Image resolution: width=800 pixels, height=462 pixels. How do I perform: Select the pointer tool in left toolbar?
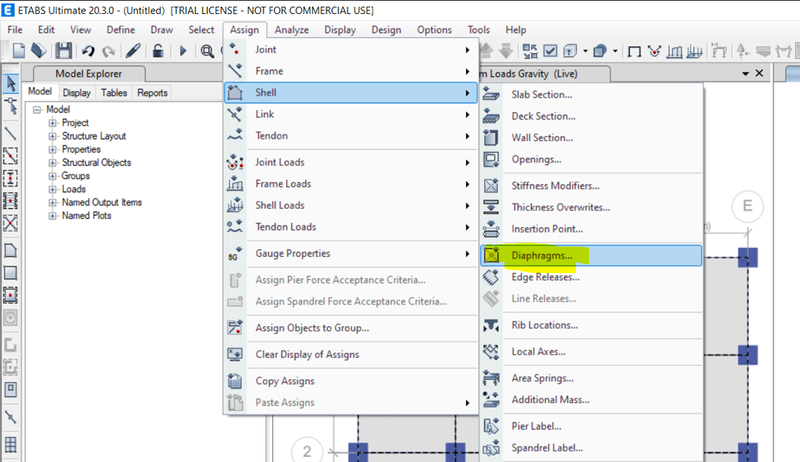[11, 84]
